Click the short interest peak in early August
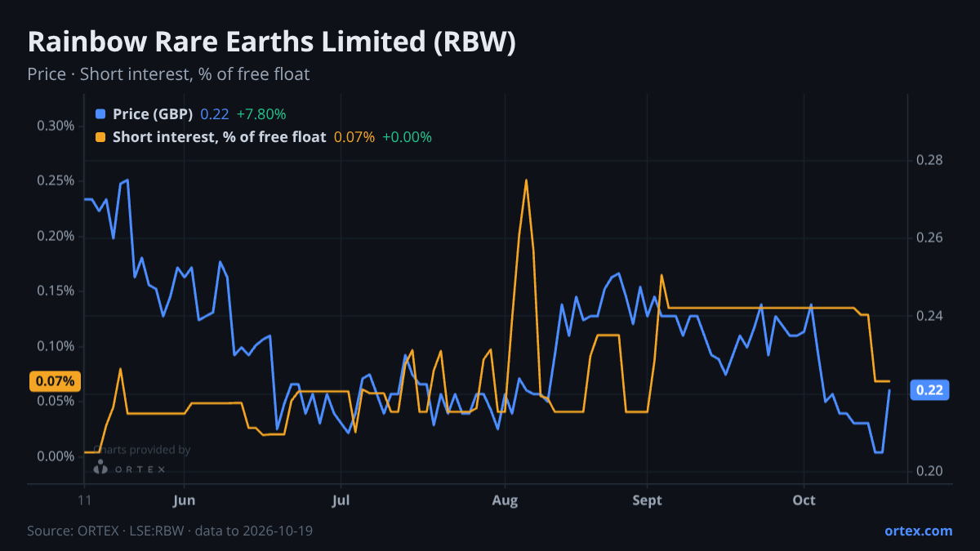 tap(526, 180)
